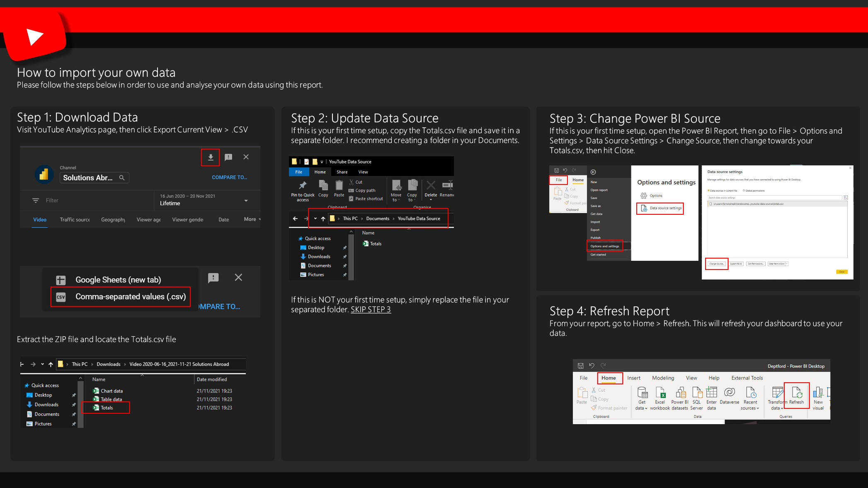Click the feedback icon beside download arrow
Viewport: 868px width, 488px height.
pos(228,157)
